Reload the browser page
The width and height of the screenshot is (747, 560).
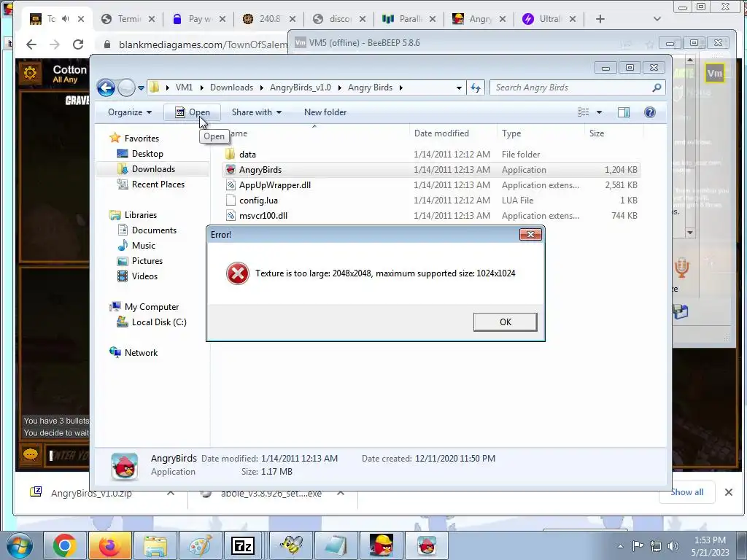[78, 44]
